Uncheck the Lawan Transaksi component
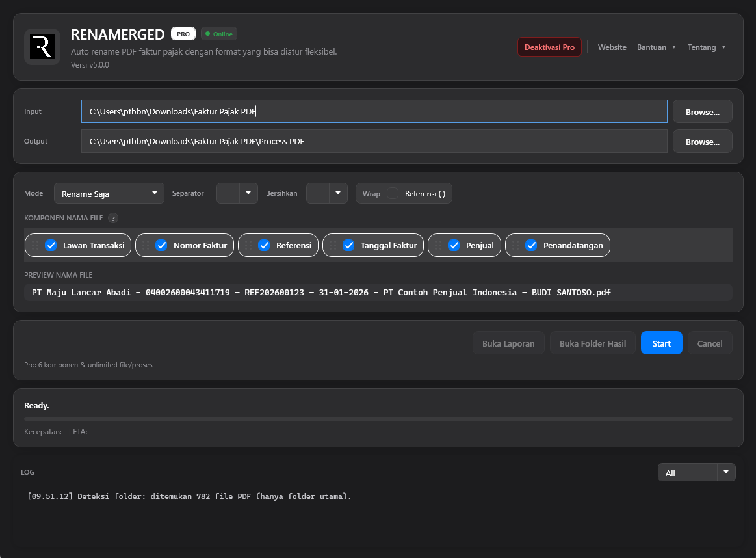The height and width of the screenshot is (558, 756). (51, 245)
